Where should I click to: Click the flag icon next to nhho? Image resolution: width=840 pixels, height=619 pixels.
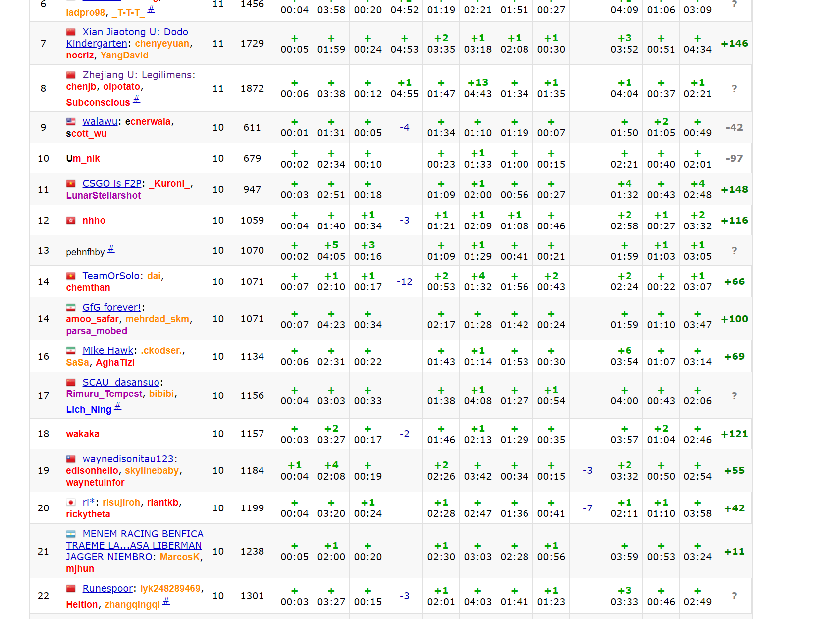71,221
